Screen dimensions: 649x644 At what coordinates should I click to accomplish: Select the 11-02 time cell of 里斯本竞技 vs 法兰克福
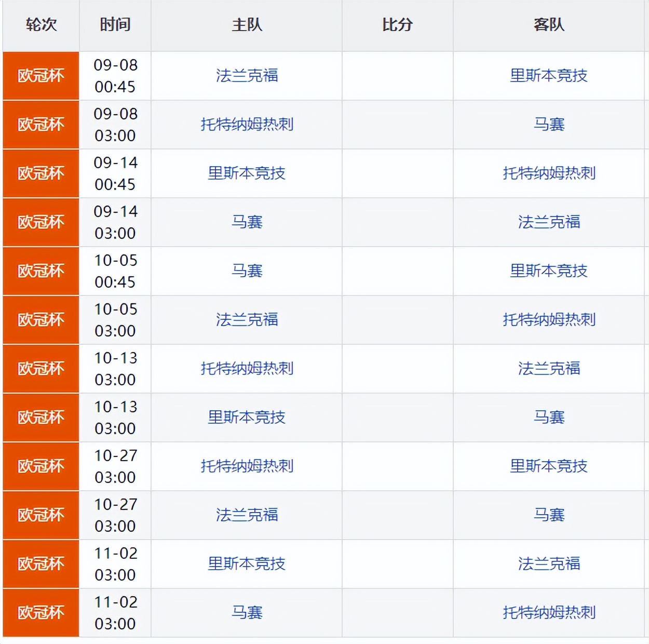coord(115,564)
